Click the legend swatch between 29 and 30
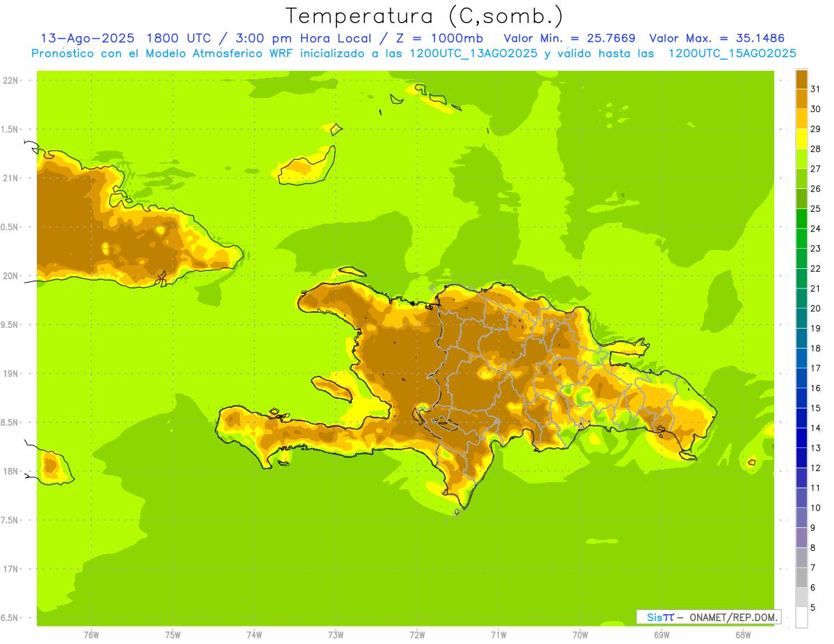Viewport: 834px width, 644px height. (x=801, y=119)
